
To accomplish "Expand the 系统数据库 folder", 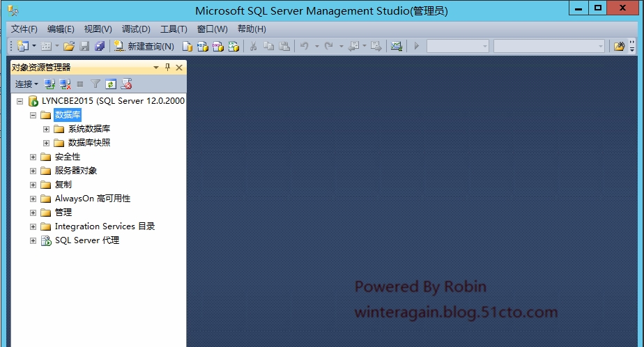I will tap(46, 129).
